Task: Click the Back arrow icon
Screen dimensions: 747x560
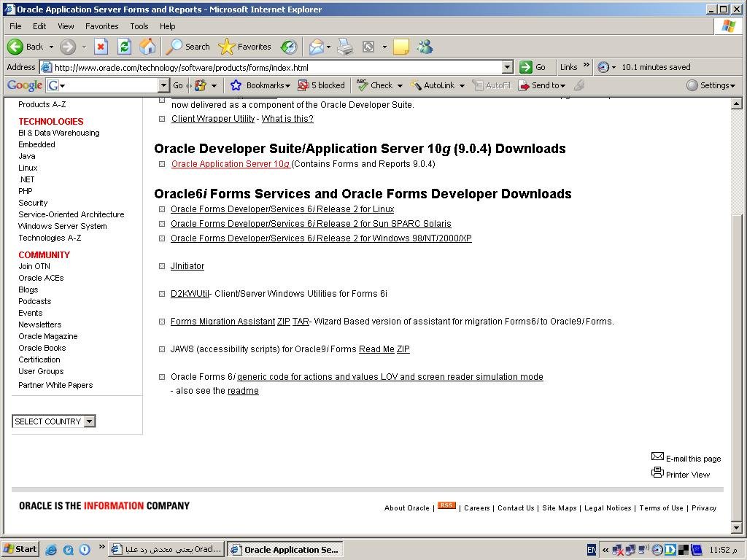Action: tap(15, 47)
